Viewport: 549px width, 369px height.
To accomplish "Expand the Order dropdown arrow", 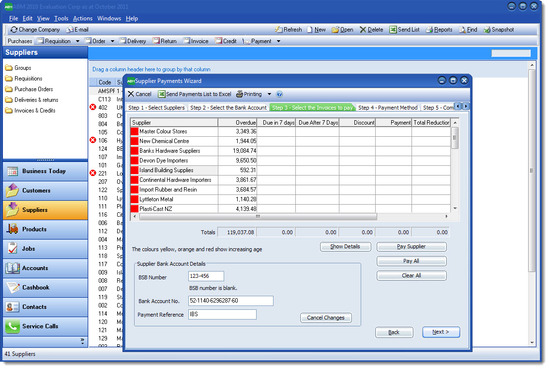I will click(112, 41).
